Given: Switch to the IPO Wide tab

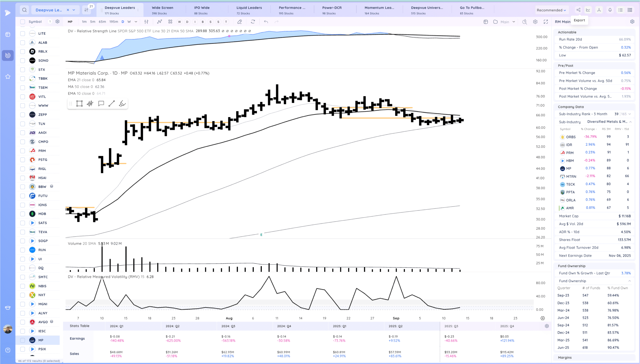Looking at the screenshot, I should (202, 10).
